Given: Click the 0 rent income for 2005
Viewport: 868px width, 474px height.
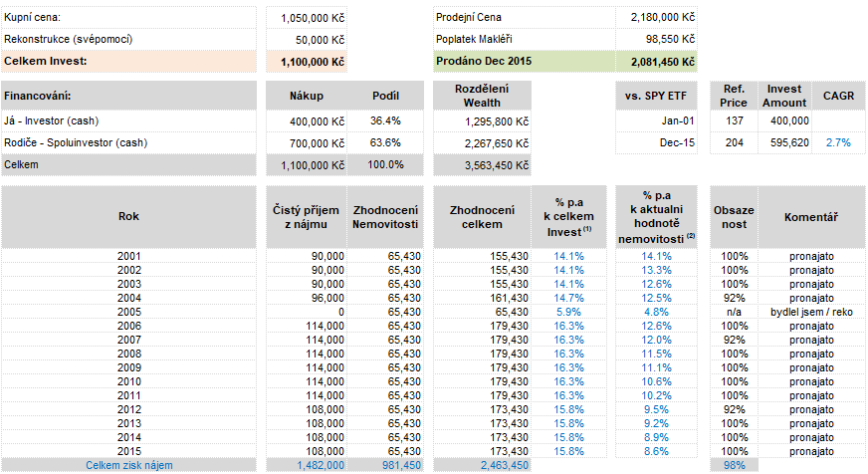Looking at the screenshot, I should coord(307,313).
